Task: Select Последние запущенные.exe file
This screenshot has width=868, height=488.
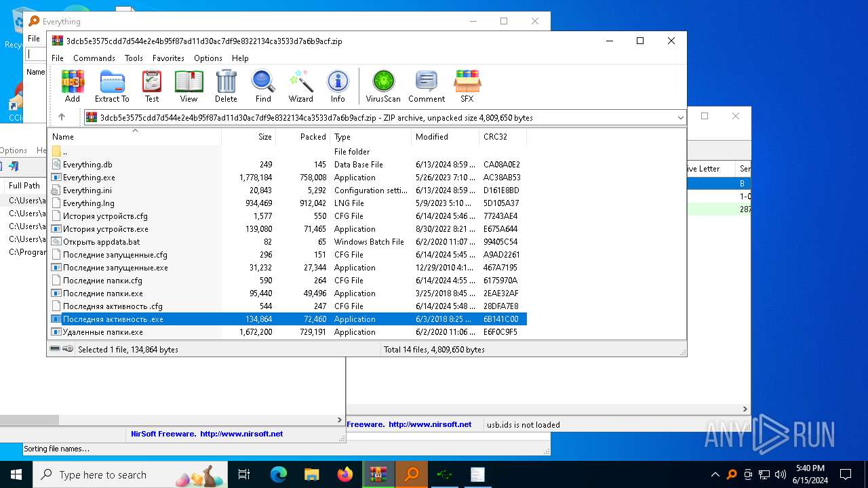Action: click(288, 268)
